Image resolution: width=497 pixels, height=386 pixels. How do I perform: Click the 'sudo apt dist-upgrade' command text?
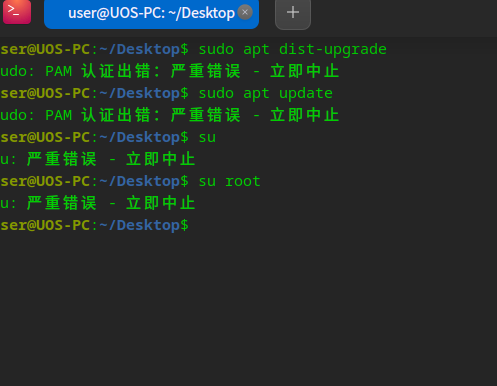(292, 50)
